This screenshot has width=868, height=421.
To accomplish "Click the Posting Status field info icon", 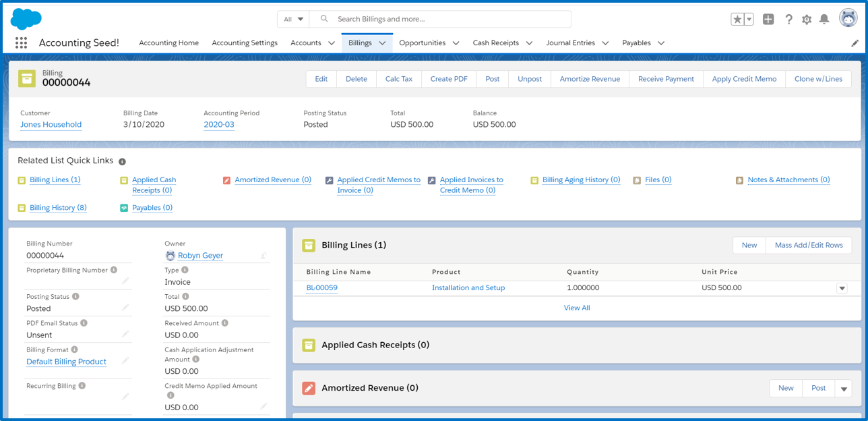I will 75,296.
